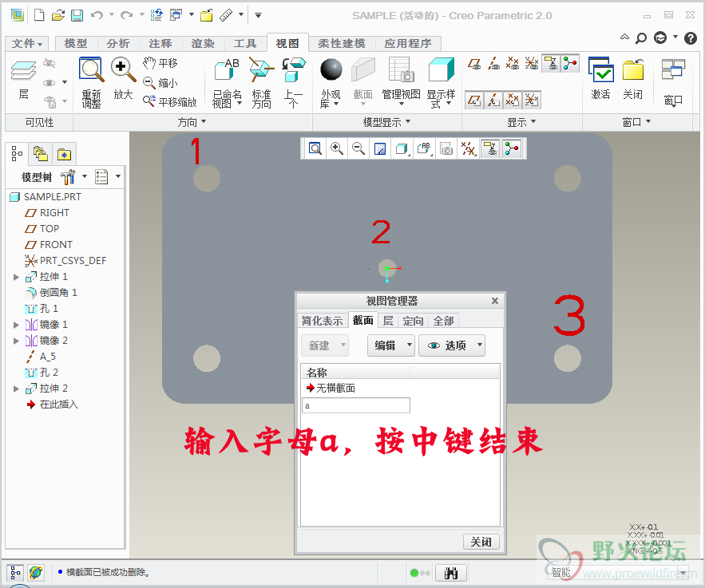705x588 pixels.
Task: Close view manager dialog with X
Action: click(495, 301)
